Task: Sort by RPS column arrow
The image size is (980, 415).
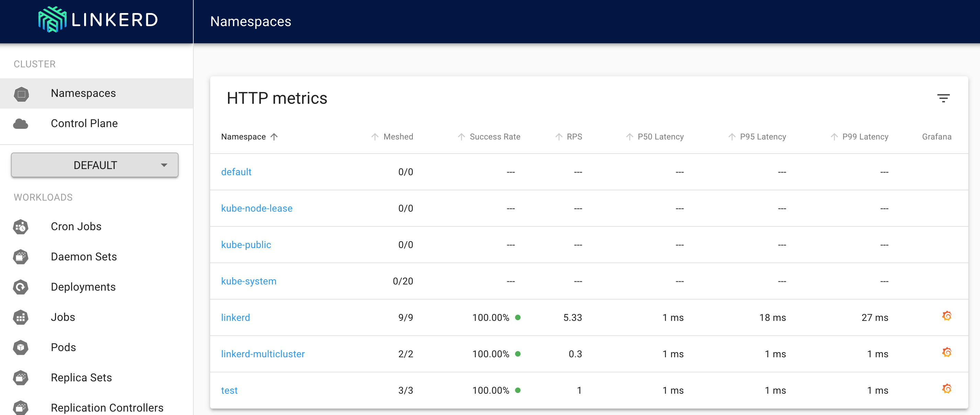Action: click(x=559, y=137)
